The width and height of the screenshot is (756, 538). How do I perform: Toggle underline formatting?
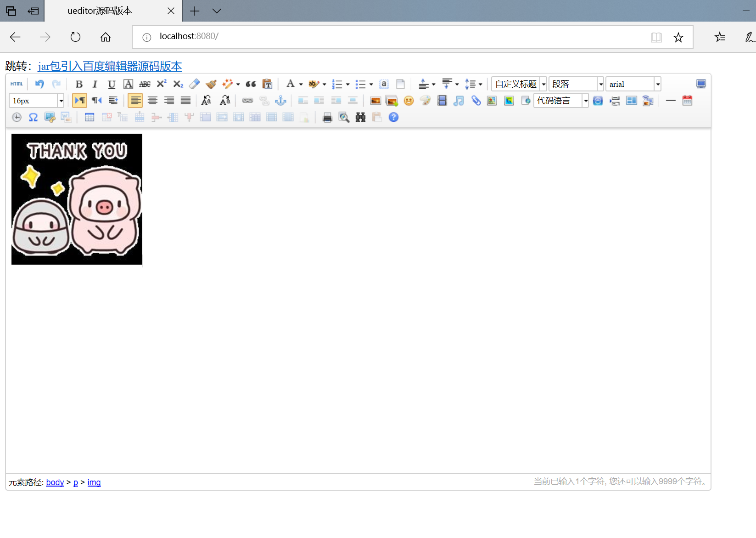112,84
